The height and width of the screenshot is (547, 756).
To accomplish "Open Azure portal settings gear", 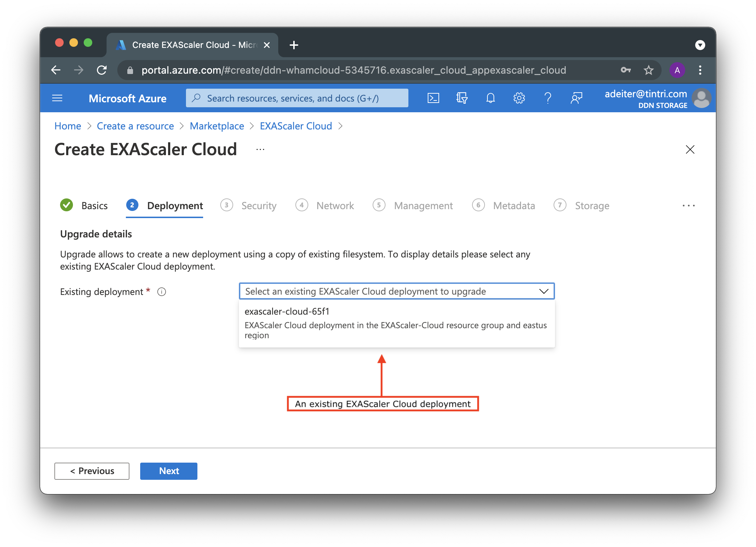I will (519, 98).
